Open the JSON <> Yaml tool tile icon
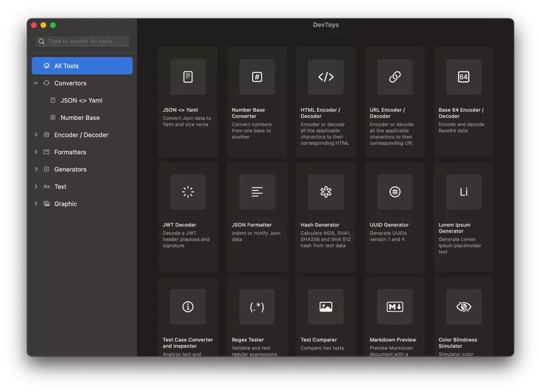Image resolution: width=541 pixels, height=392 pixels. (188, 77)
